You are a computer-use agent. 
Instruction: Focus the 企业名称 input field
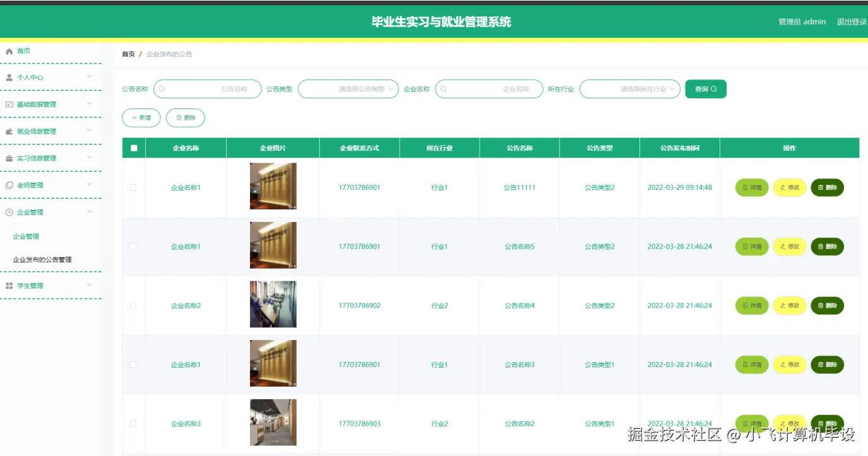pos(489,89)
